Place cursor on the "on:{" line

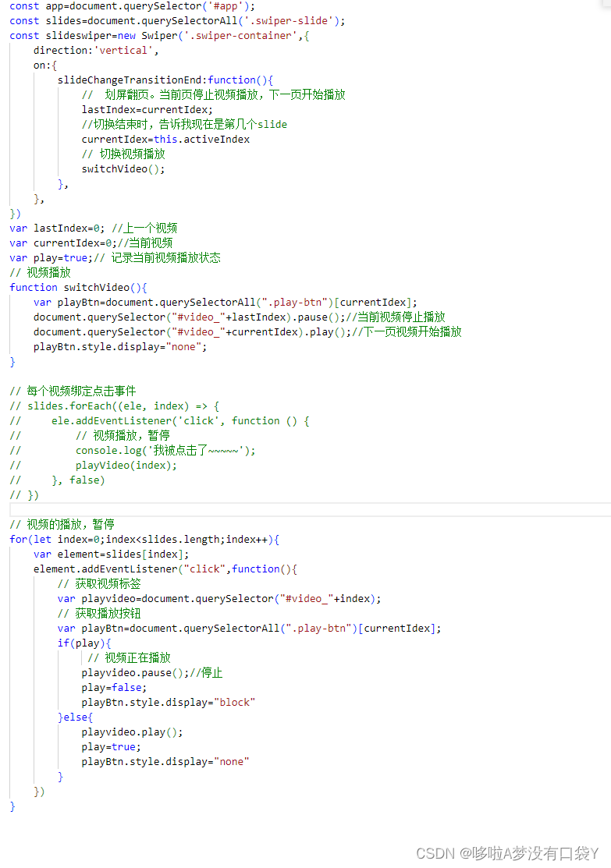tap(45, 66)
